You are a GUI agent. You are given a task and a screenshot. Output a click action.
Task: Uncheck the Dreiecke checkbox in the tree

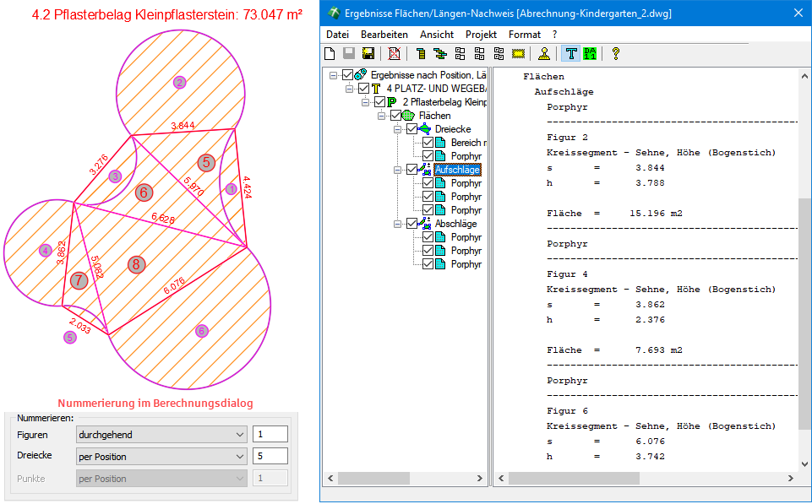coord(412,129)
